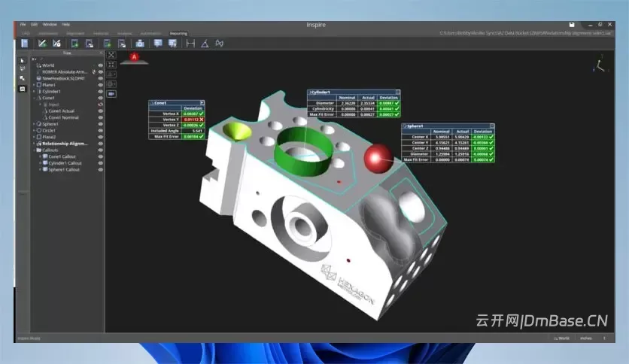
Task: Hide the Plane1 feature
Action: [100, 85]
